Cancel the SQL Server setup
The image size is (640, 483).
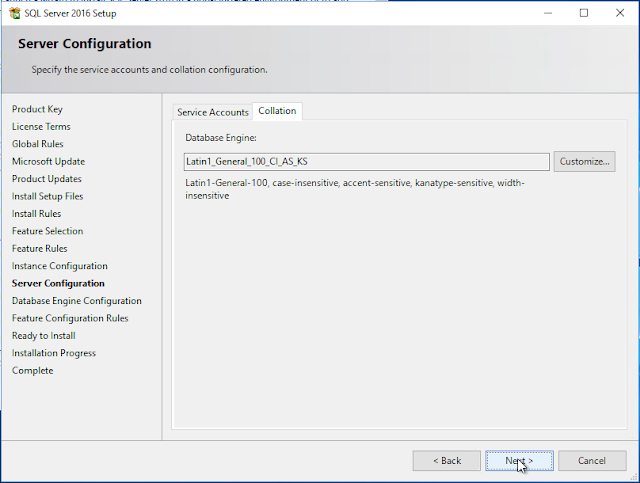point(592,461)
